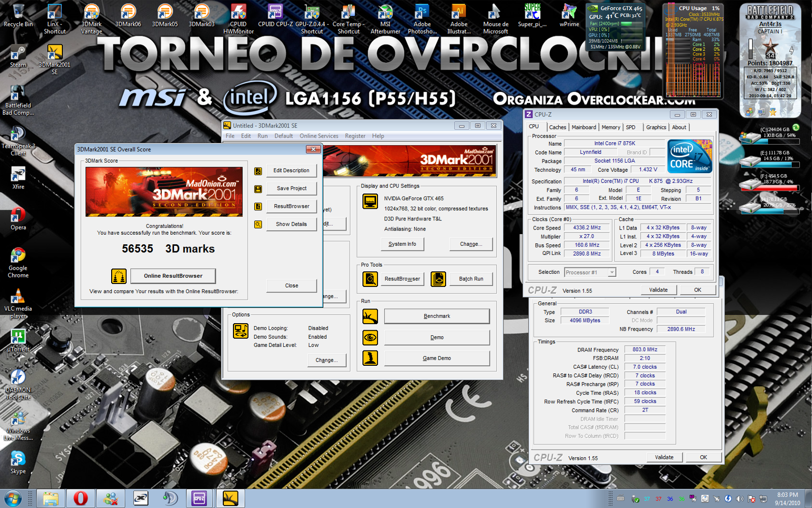Click the Edit Description button
Viewport: 812px width, 508px height.
(x=291, y=171)
